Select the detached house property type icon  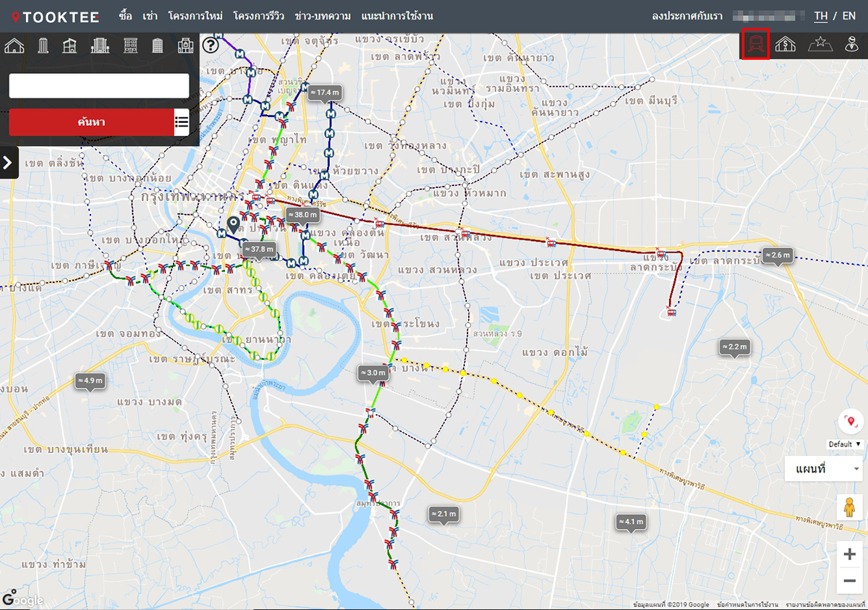(x=14, y=46)
